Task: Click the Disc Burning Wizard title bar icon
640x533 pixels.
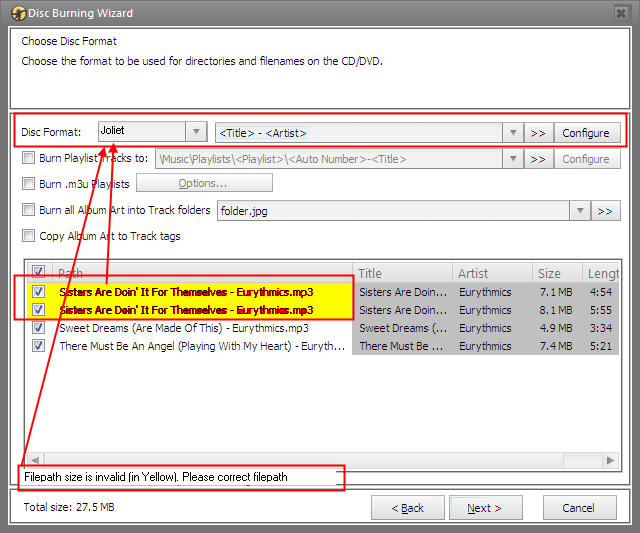Action: pos(18,13)
